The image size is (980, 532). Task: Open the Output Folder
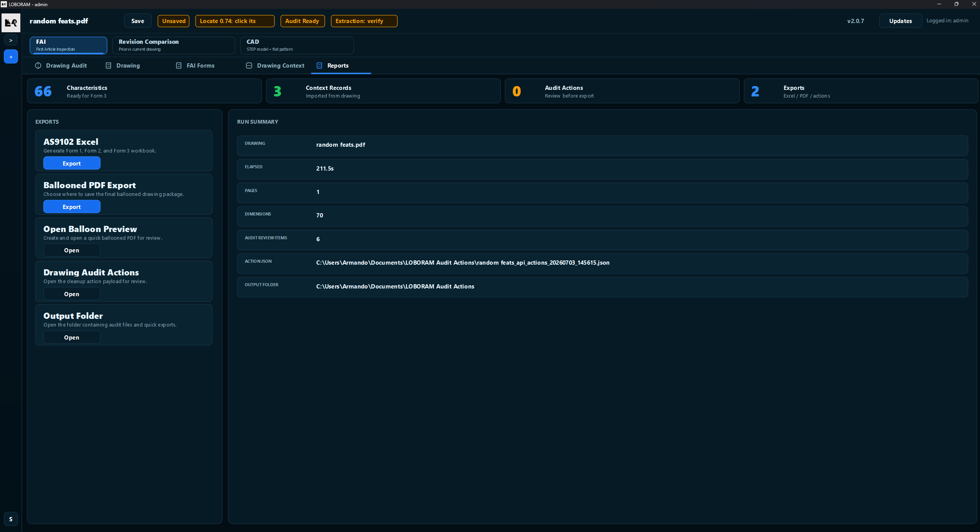pyautogui.click(x=72, y=337)
